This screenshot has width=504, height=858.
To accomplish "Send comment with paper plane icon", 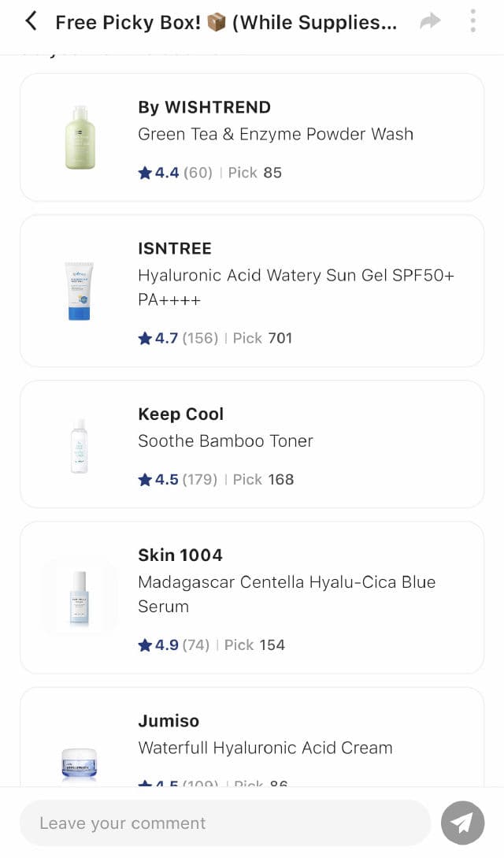I will point(462,823).
